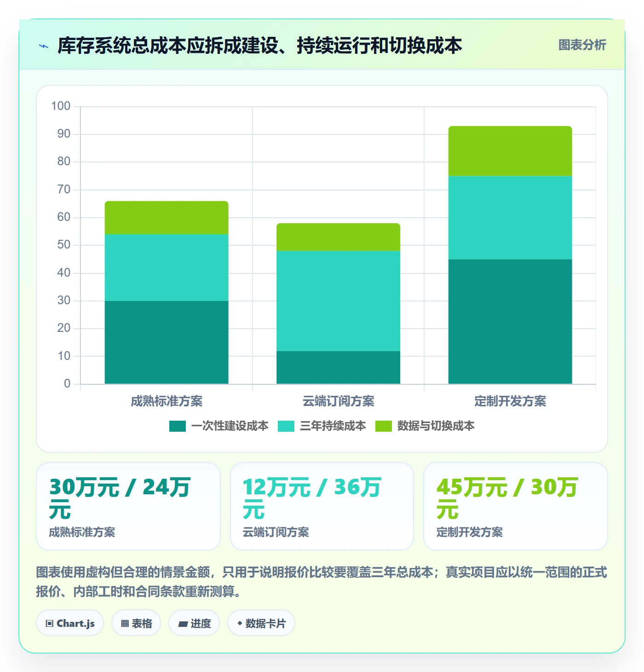Select the Chart.js tag chip
644x672 pixels.
pyautogui.click(x=70, y=623)
